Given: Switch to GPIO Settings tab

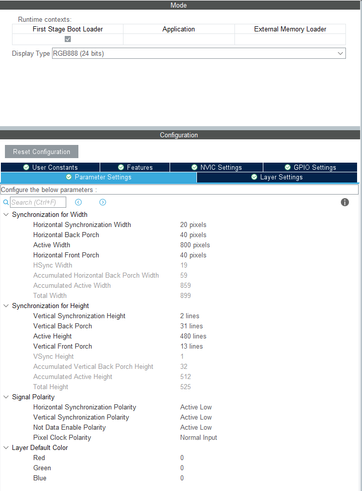Looking at the screenshot, I should 310,167.
